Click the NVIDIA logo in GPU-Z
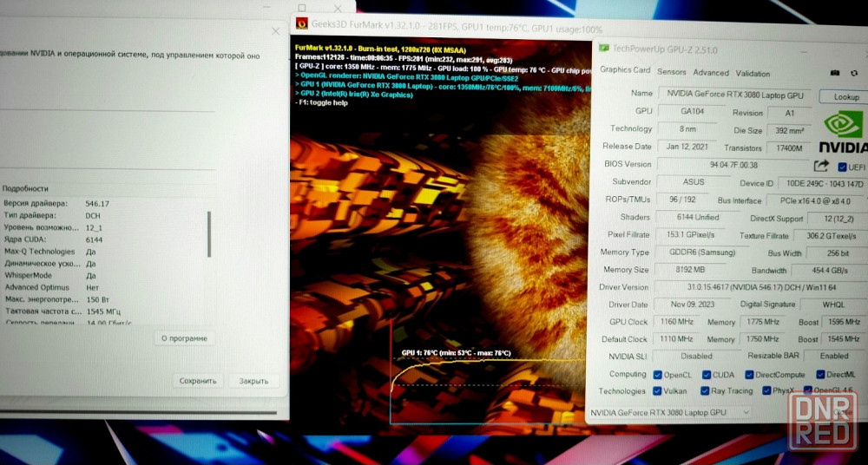 tap(843, 132)
